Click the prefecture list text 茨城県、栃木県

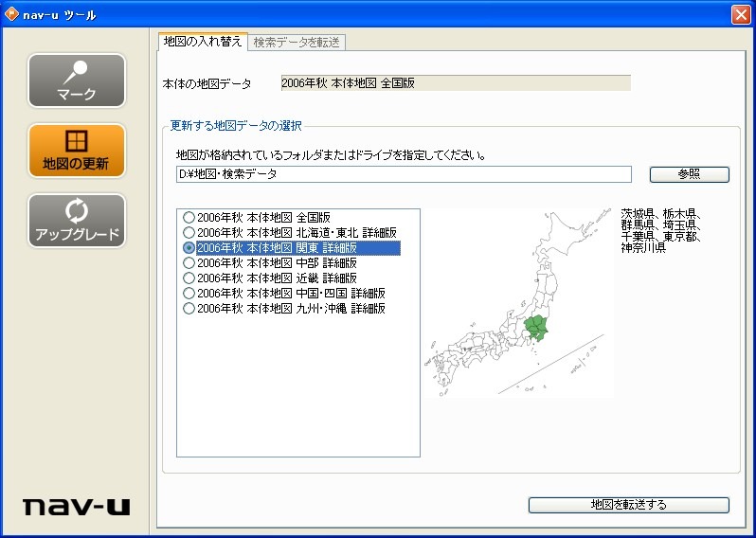pos(660,213)
